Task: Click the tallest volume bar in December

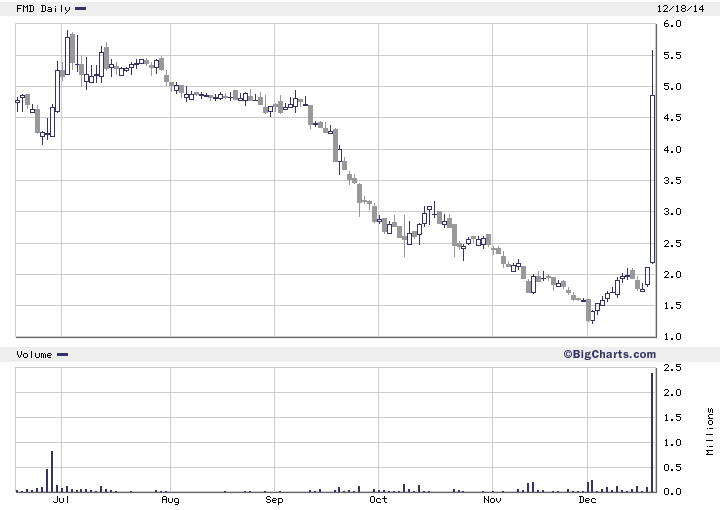Action: point(652,432)
